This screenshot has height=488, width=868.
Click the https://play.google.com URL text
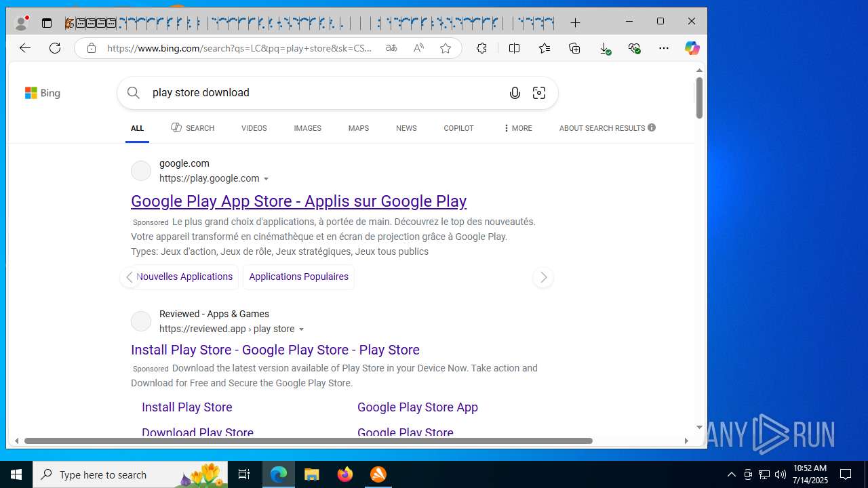tap(210, 179)
